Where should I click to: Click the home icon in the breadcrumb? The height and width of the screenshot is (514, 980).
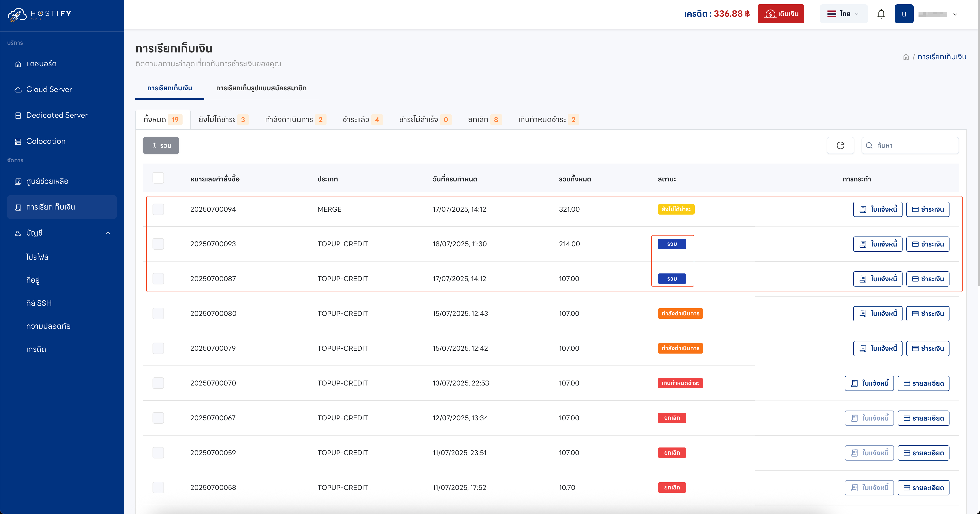[906, 57]
